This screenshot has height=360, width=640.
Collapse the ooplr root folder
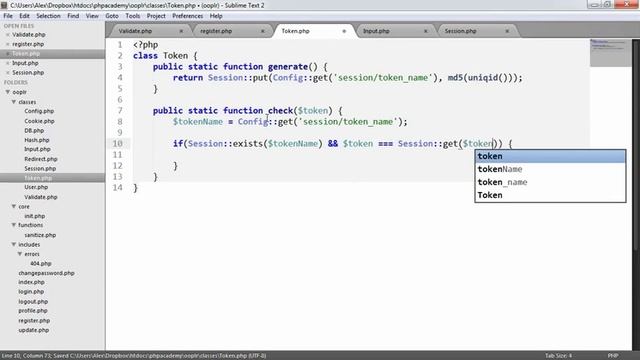8,92
